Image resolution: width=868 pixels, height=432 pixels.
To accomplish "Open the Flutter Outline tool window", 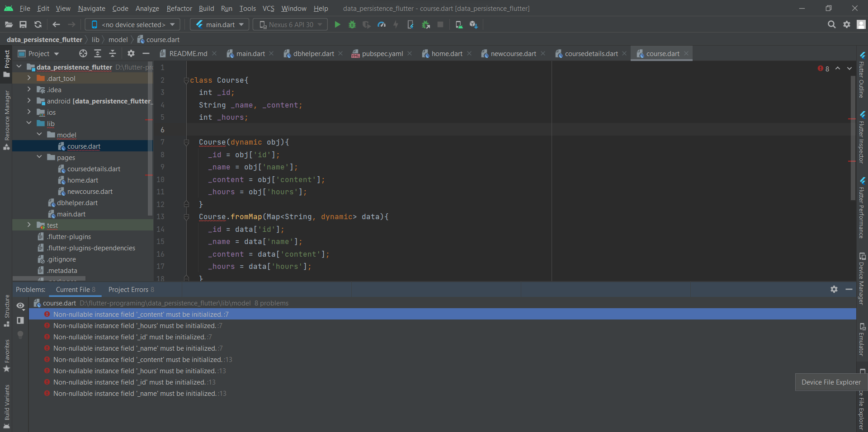I will (x=862, y=75).
